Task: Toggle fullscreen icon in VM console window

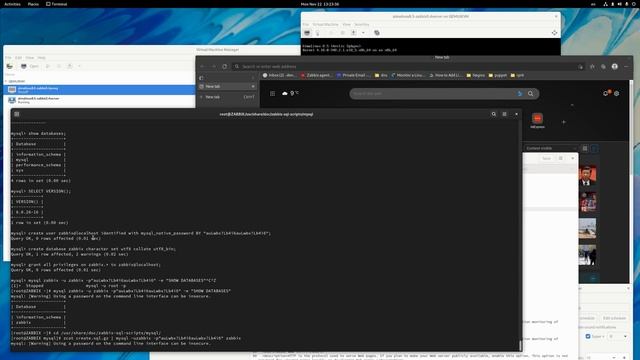Action: click(554, 33)
